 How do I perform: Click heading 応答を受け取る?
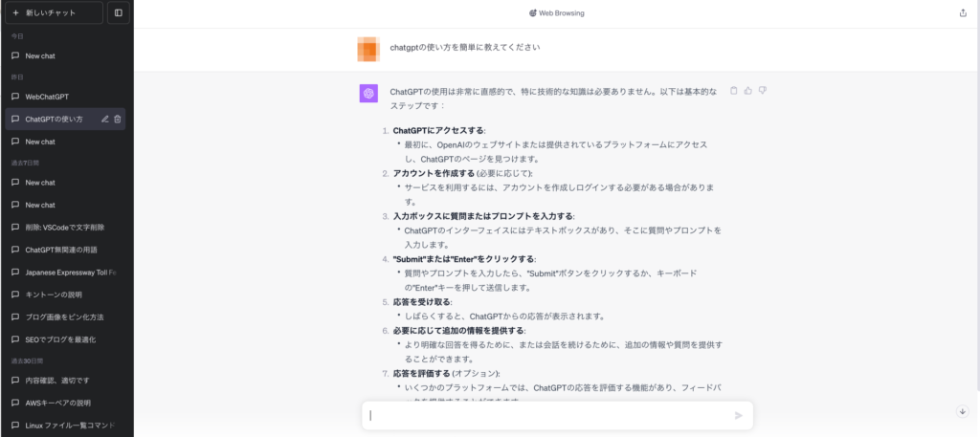click(x=423, y=301)
